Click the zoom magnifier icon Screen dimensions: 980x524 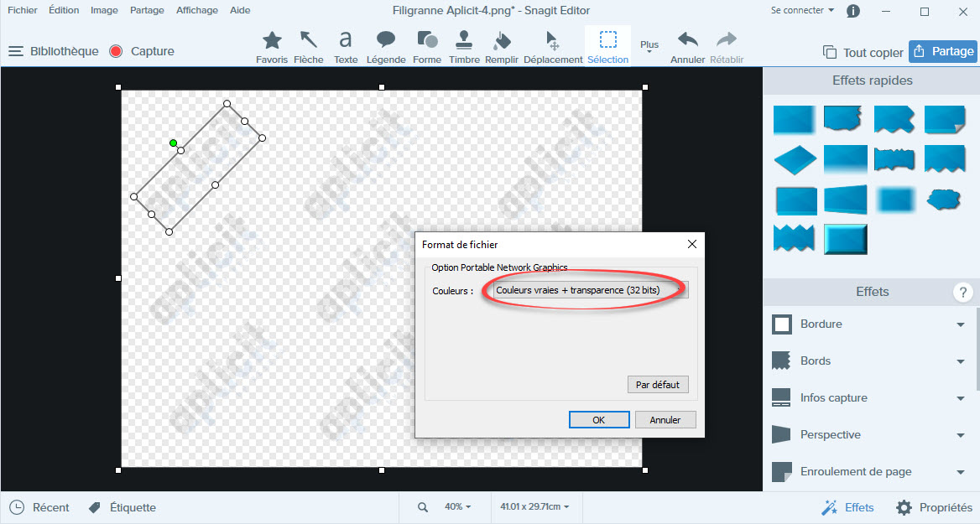coord(423,507)
